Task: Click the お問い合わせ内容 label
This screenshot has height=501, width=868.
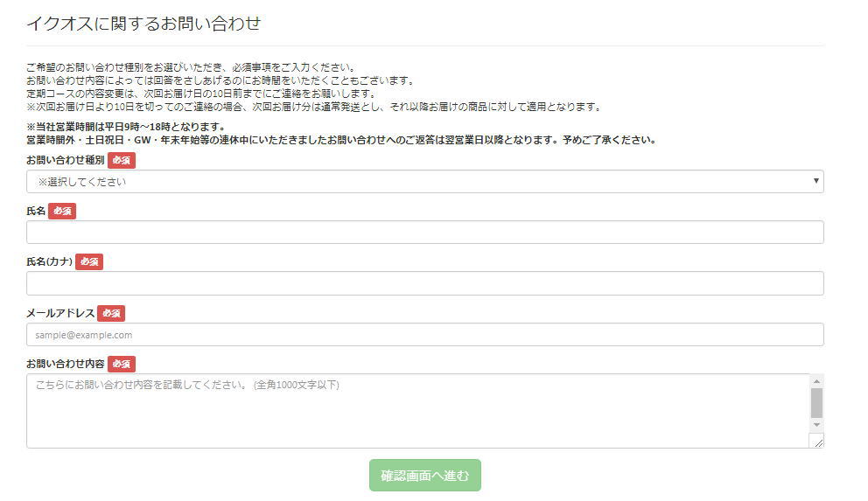Action: pyautogui.click(x=66, y=364)
